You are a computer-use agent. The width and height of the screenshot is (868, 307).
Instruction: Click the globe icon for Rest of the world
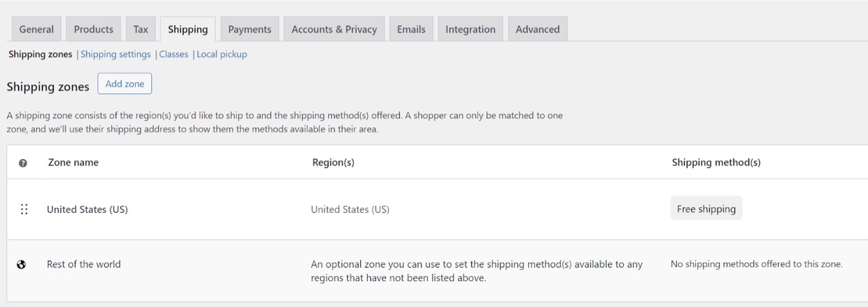21,265
